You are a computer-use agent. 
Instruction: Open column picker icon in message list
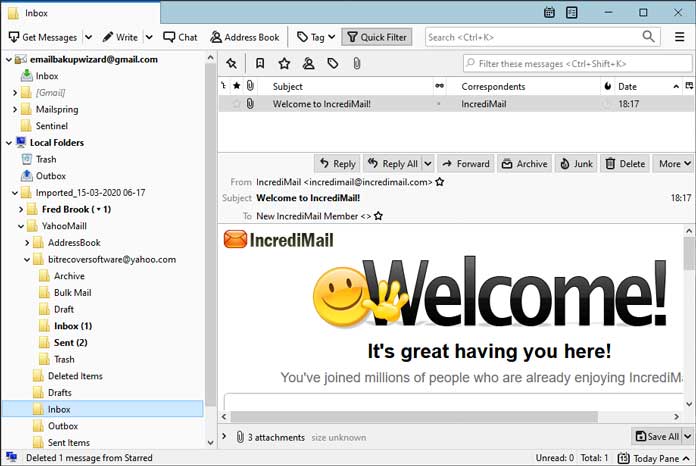coord(689,86)
